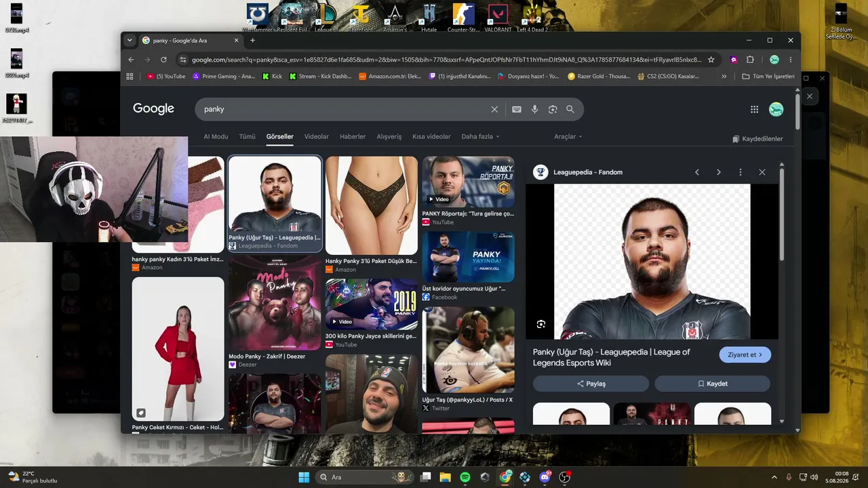Open the Amazon.com.tr bookmark
The image size is (868, 488).
[x=390, y=77]
